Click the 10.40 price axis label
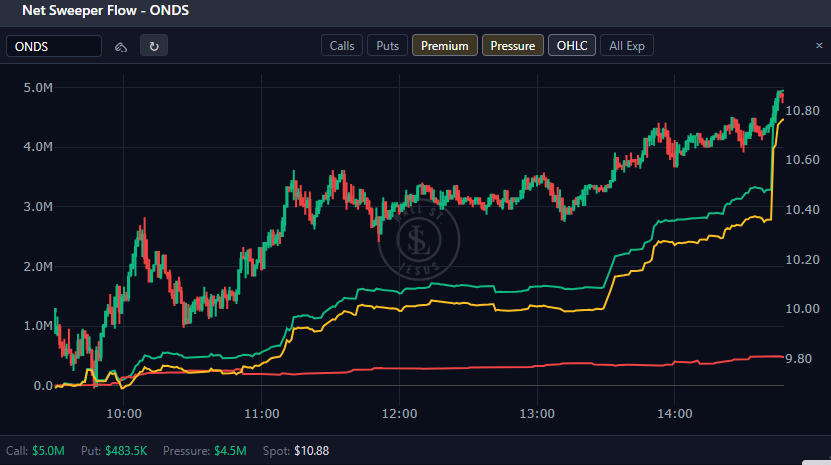Image resolution: width=831 pixels, height=465 pixels. point(802,210)
